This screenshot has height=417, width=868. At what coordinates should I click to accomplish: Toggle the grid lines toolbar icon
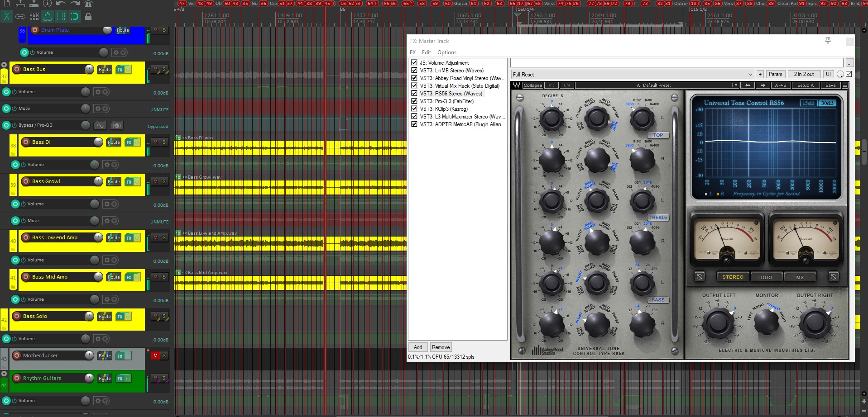[61, 17]
